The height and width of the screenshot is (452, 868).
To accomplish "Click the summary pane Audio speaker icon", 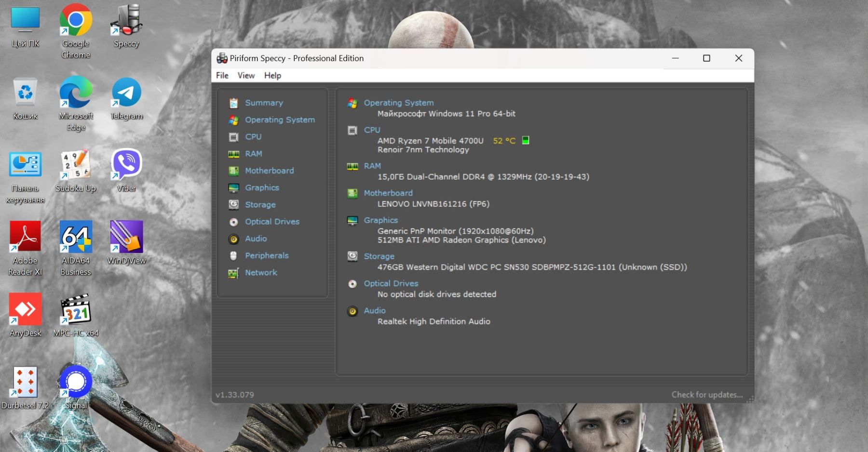I will tap(353, 311).
